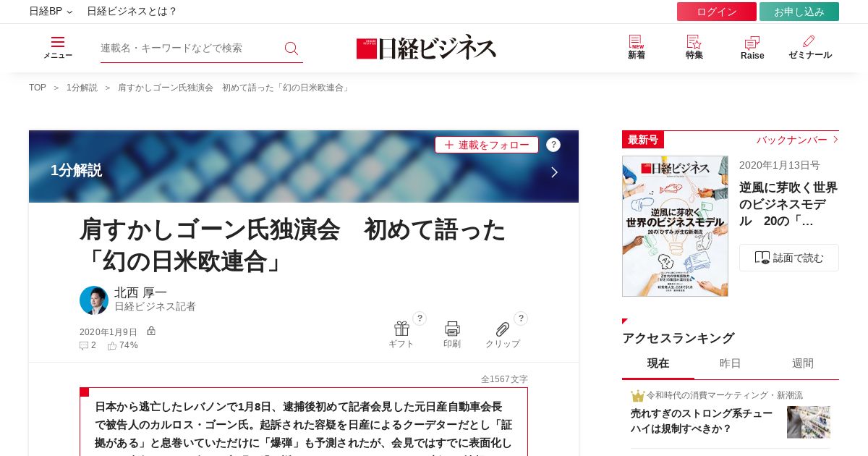The height and width of the screenshot is (456, 868).
Task: Click 連載をフォロー button
Action: pyautogui.click(x=487, y=145)
